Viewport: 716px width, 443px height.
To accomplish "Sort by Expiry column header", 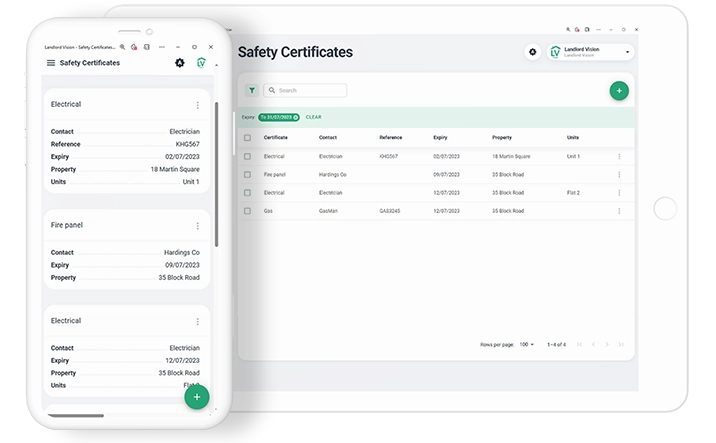I will tap(440, 137).
